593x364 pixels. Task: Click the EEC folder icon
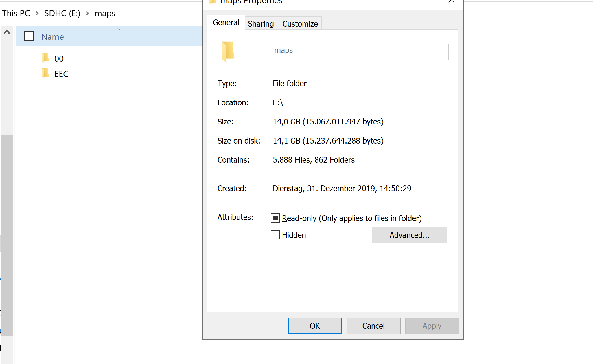pyautogui.click(x=45, y=73)
